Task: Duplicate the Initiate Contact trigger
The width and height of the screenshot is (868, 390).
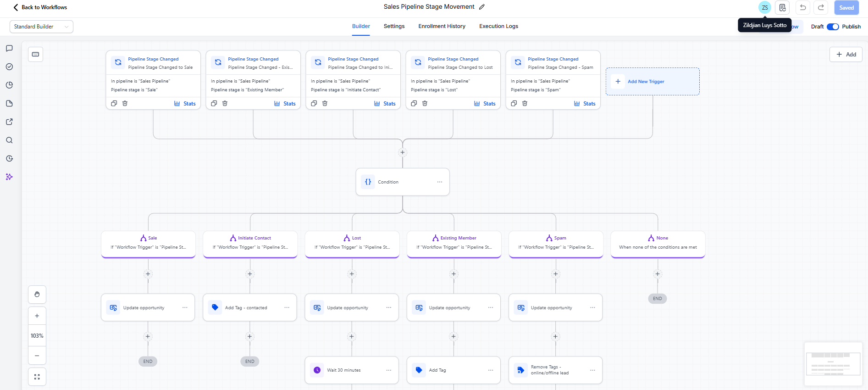Action: pyautogui.click(x=314, y=103)
